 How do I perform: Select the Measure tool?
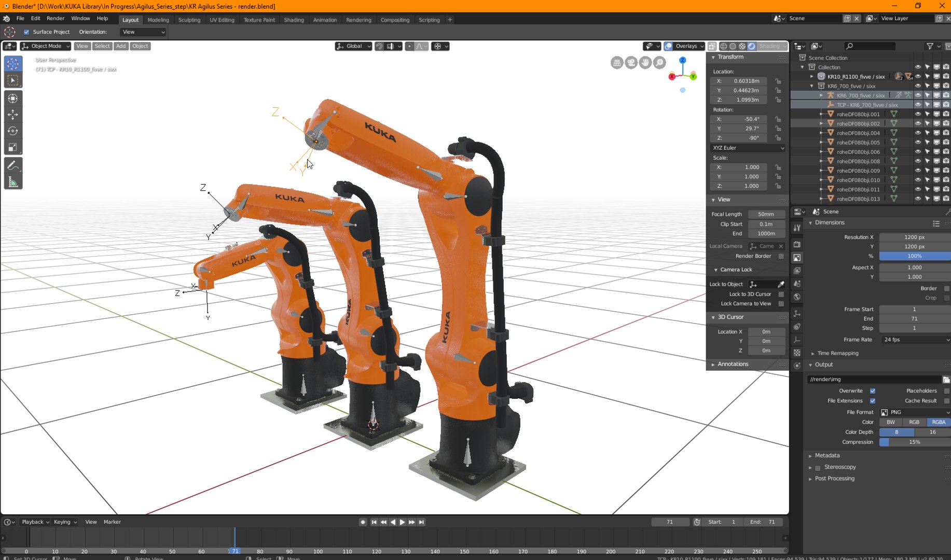click(13, 182)
